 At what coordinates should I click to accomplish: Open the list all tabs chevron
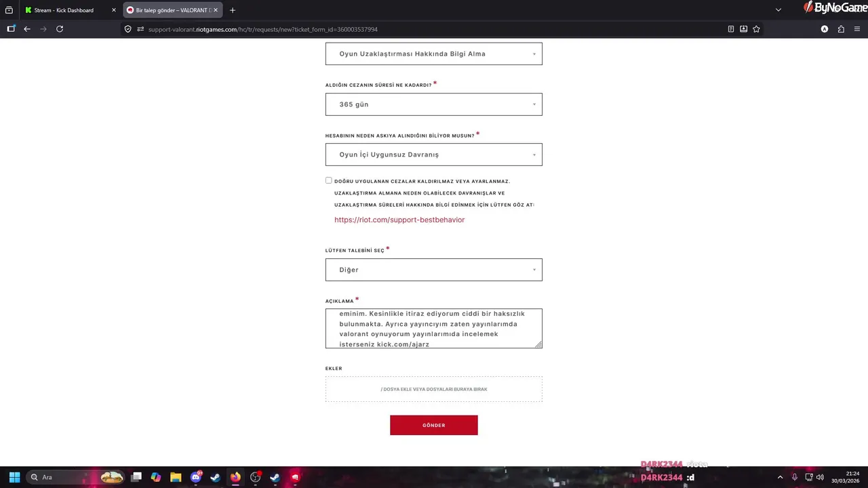(x=778, y=10)
